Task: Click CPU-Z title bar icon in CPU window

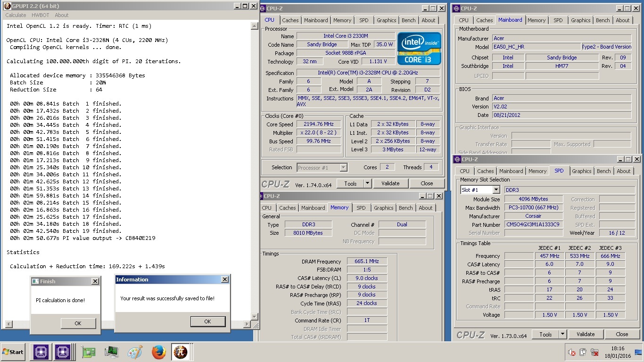Action: [263, 8]
